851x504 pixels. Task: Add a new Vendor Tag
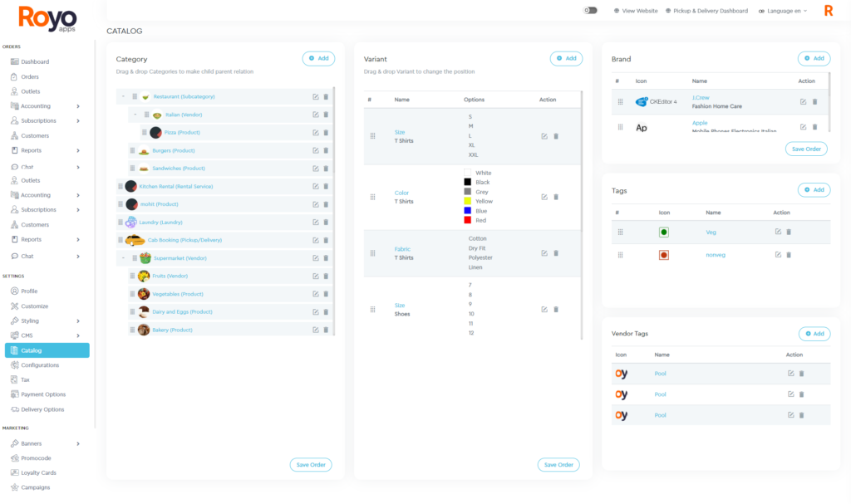(x=814, y=334)
